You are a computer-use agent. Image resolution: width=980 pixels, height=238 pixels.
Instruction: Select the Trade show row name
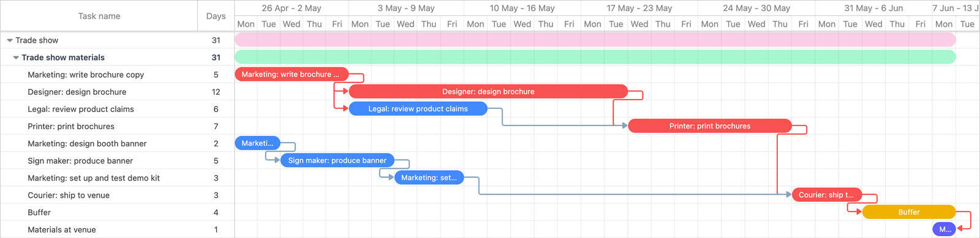(37, 40)
